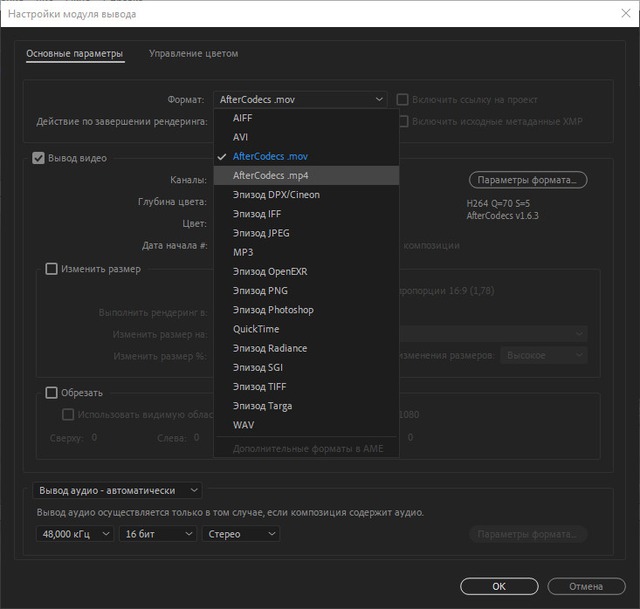Pick WAV output format
This screenshot has height=609, width=640.
point(243,425)
